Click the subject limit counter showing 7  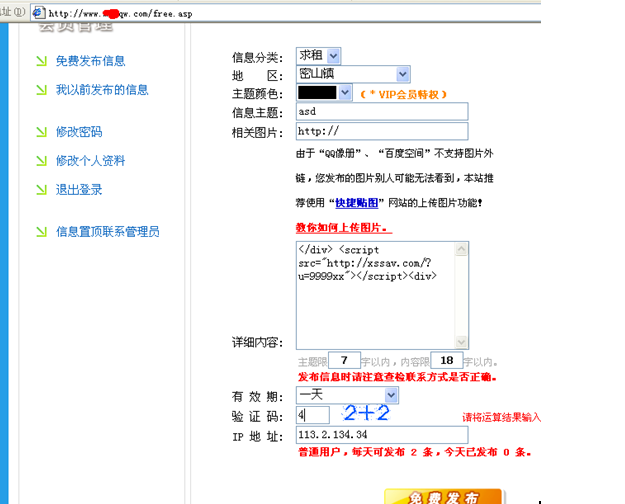tap(344, 360)
